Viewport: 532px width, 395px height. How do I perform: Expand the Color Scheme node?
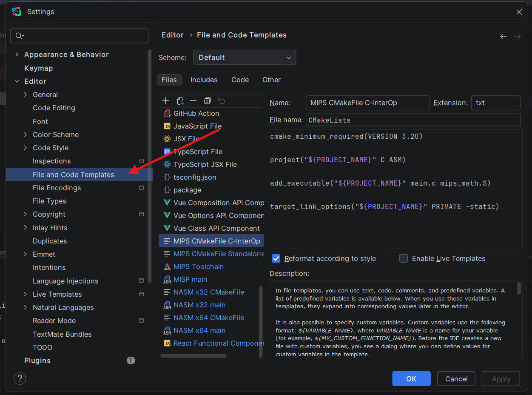pos(26,135)
